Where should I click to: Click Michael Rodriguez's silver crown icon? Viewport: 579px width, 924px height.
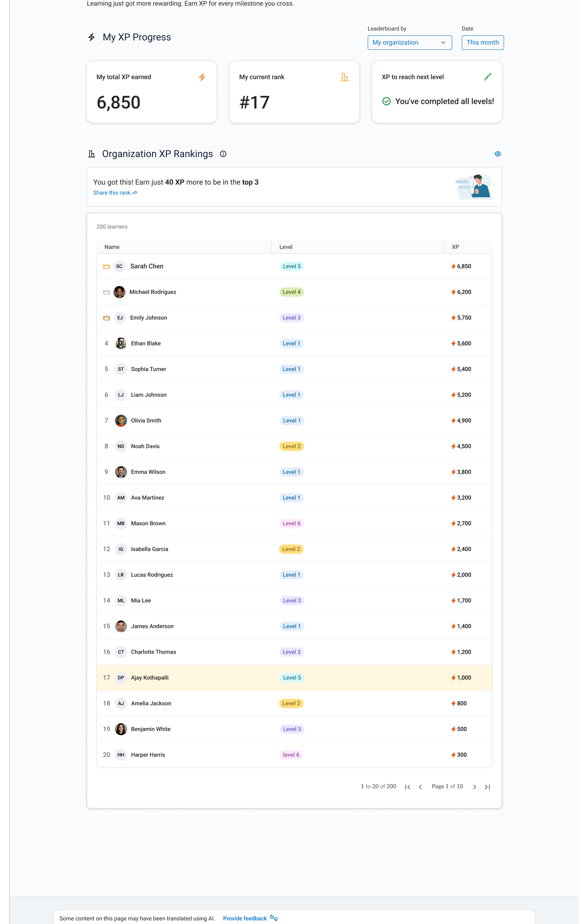[107, 292]
